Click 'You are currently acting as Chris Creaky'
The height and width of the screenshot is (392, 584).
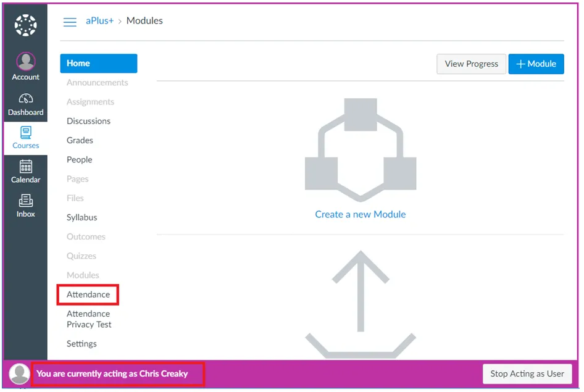112,373
